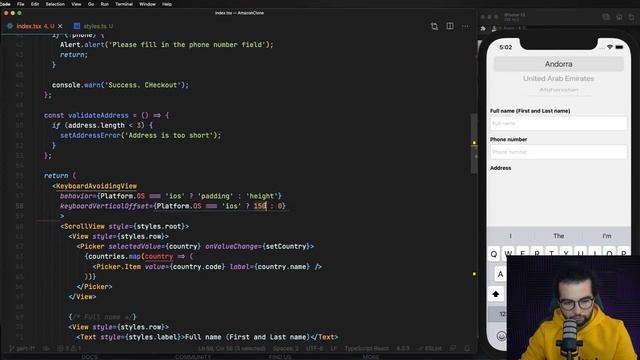This screenshot has width=640, height=360.
Task: Open the Edit menu
Action: point(35,4)
